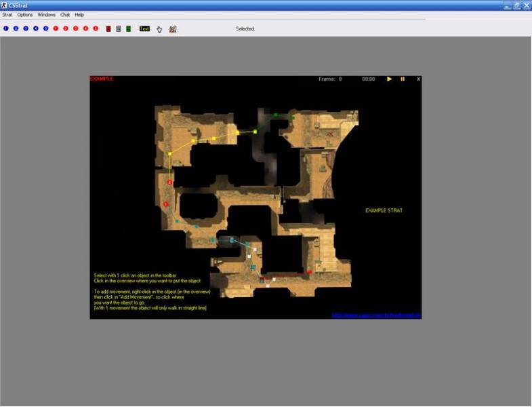Viewport: 532px width, 407px height.
Task: Open the Strat menu
Action: tap(7, 15)
